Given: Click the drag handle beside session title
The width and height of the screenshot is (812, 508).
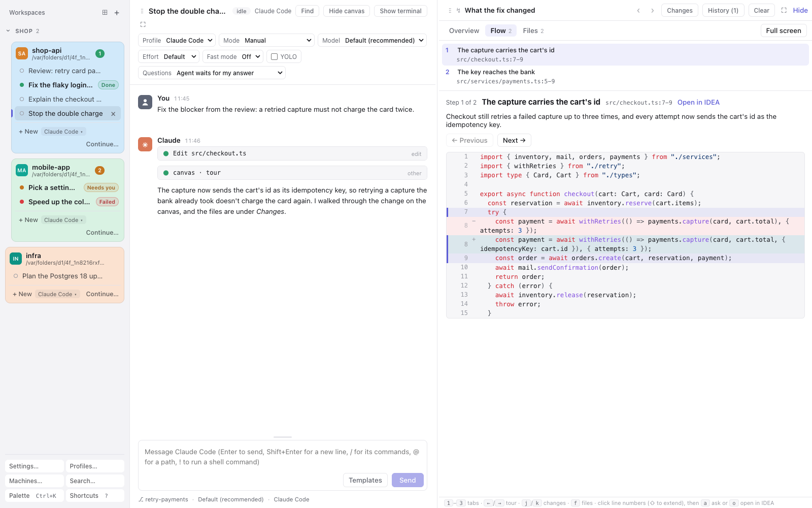Looking at the screenshot, I should [x=142, y=11].
